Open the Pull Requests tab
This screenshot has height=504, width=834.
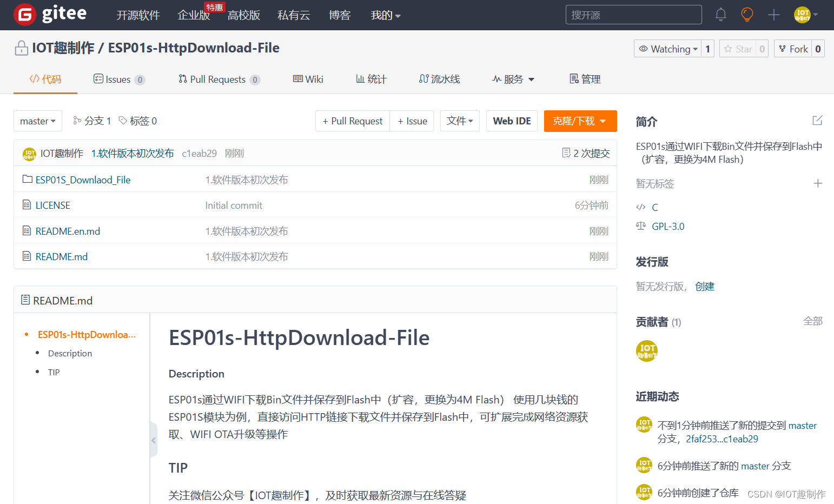click(219, 79)
